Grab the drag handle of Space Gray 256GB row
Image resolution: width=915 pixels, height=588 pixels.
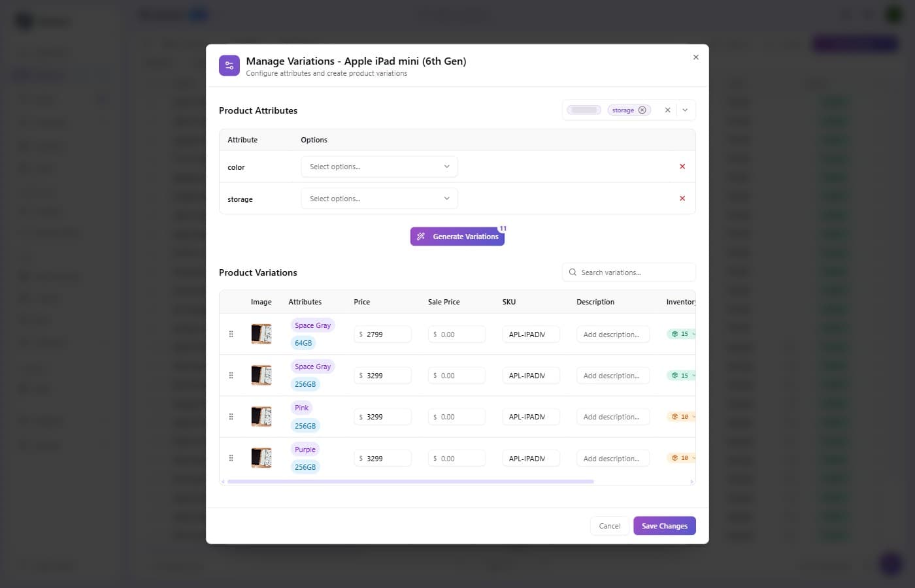pyautogui.click(x=231, y=375)
